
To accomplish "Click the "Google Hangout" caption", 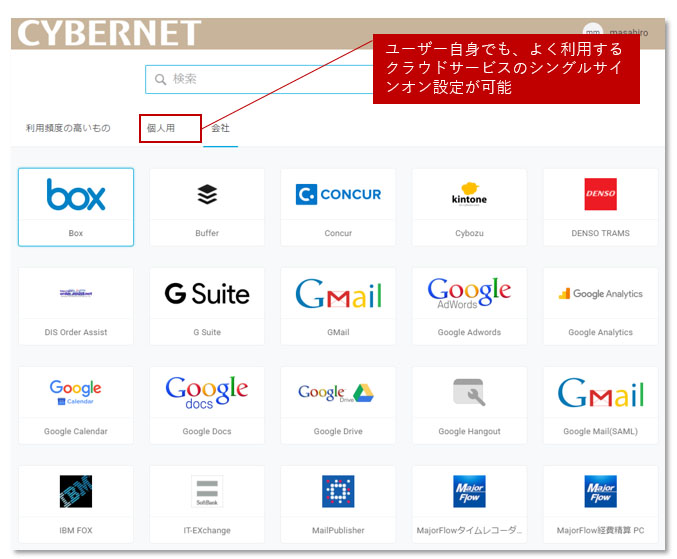I will click(x=469, y=431).
